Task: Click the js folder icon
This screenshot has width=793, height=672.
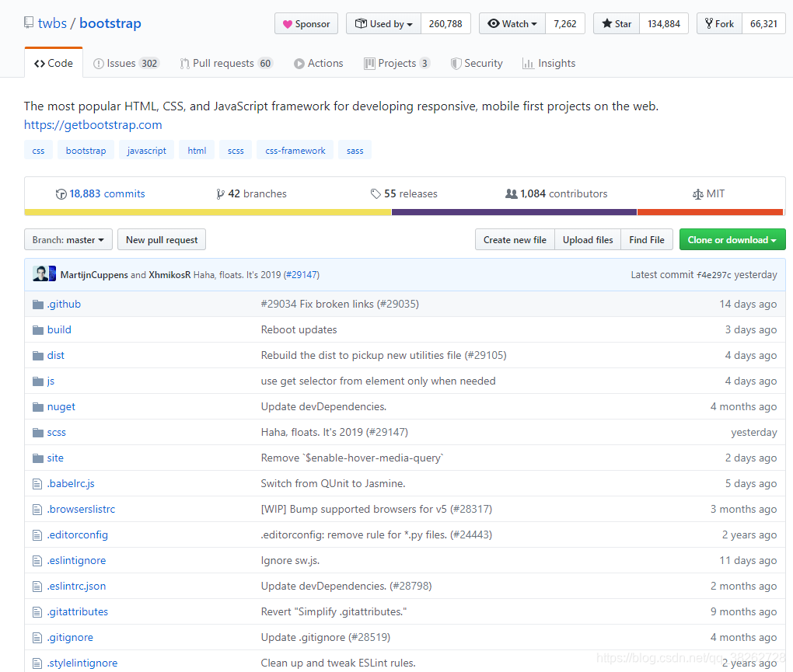Action: (38, 381)
